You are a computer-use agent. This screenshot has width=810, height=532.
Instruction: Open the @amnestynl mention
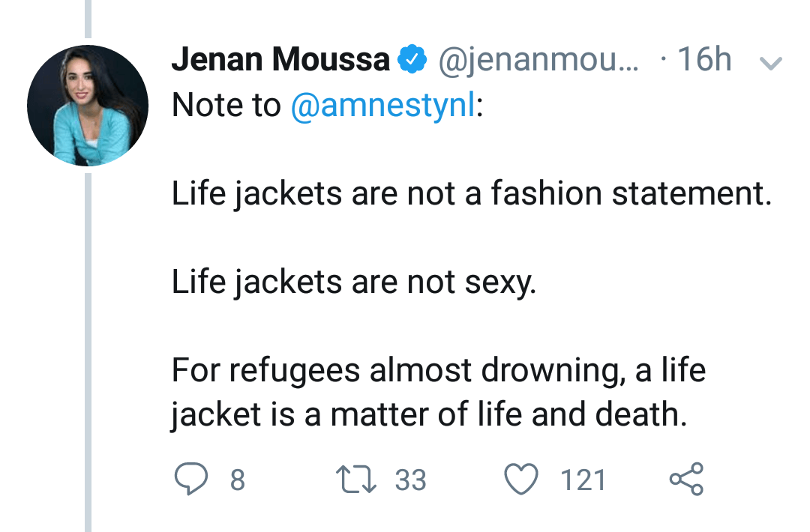pos(382,106)
